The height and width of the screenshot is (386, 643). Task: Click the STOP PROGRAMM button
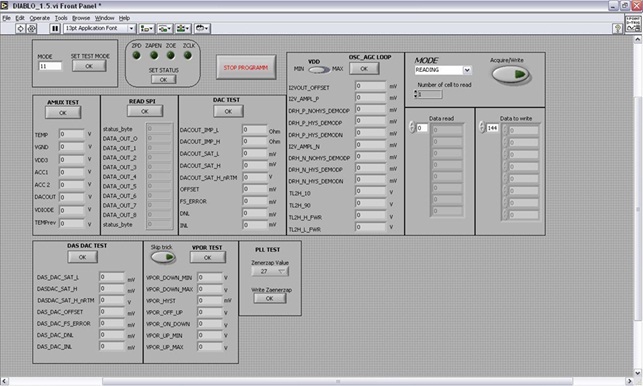pos(246,68)
